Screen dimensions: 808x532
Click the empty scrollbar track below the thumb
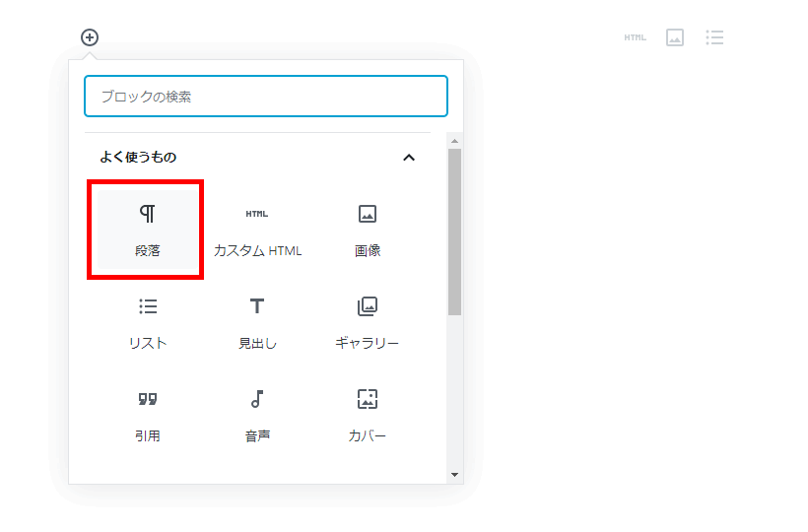pyautogui.click(x=454, y=394)
